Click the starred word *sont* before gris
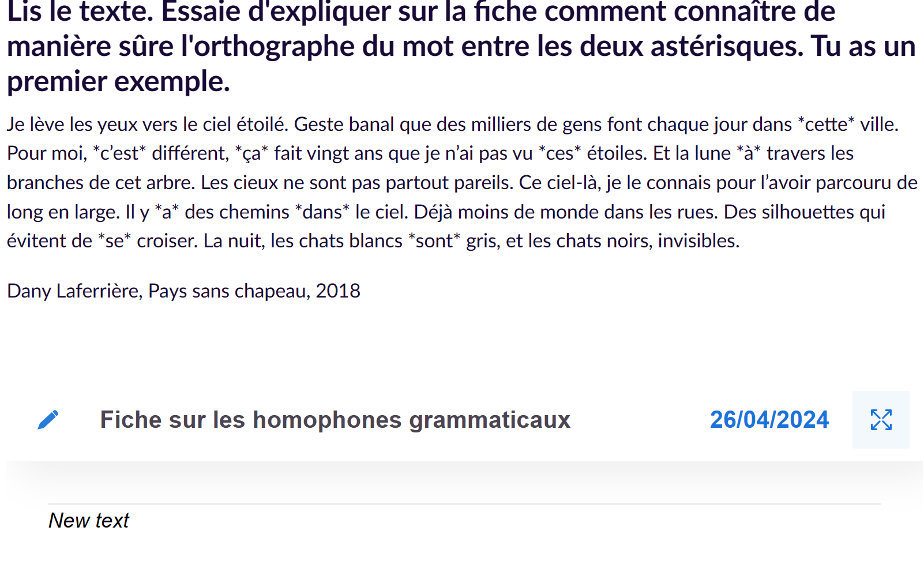Viewport: 924px width, 561px height. pyautogui.click(x=434, y=241)
